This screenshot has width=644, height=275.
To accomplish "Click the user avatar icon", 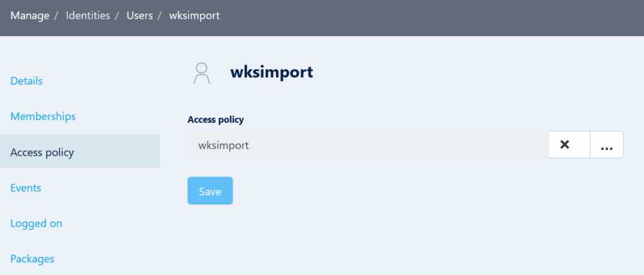I will tap(201, 73).
